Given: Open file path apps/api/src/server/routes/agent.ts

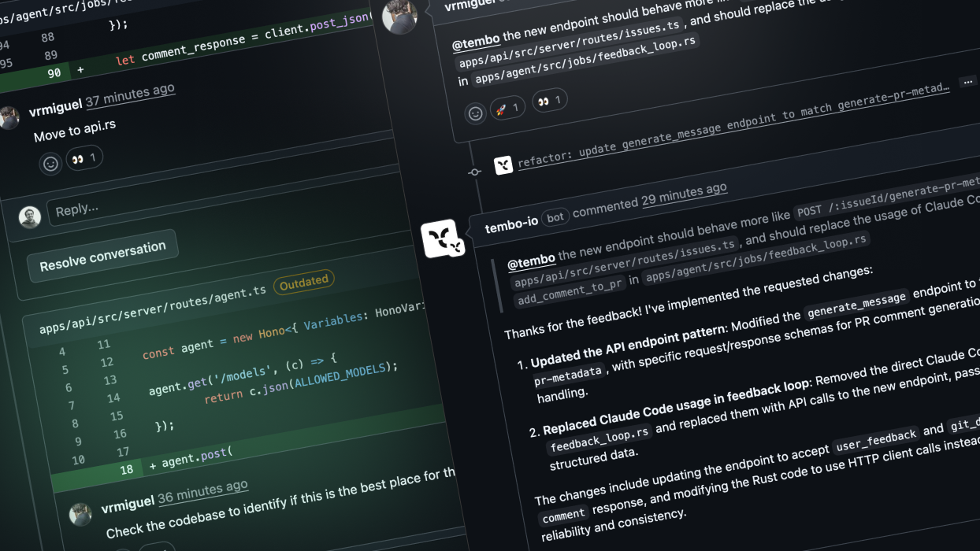Looking at the screenshot, I should (x=153, y=309).
